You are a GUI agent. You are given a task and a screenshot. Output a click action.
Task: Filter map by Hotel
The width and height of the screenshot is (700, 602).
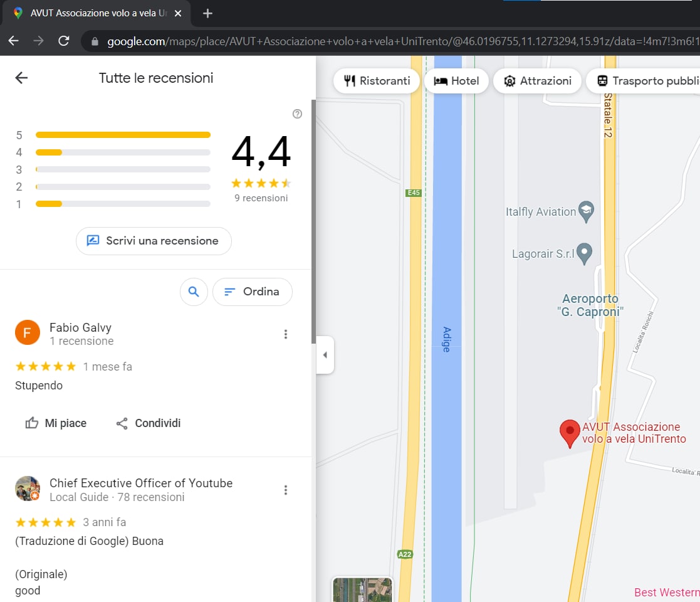click(456, 81)
